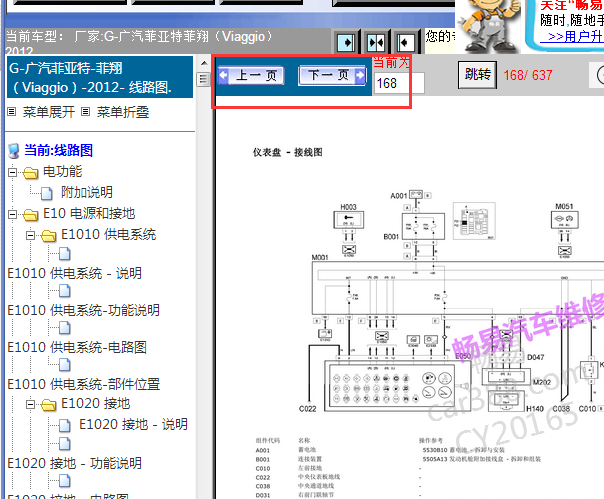The height and width of the screenshot is (499, 604).
Task: Click the collapse-both arrows panel icon
Action: click(x=376, y=42)
